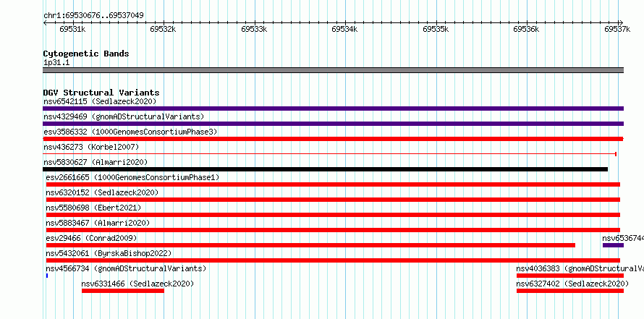The height and width of the screenshot is (319, 644).
Task: Click the 69535k ruler tick label
Action: [x=436, y=29]
